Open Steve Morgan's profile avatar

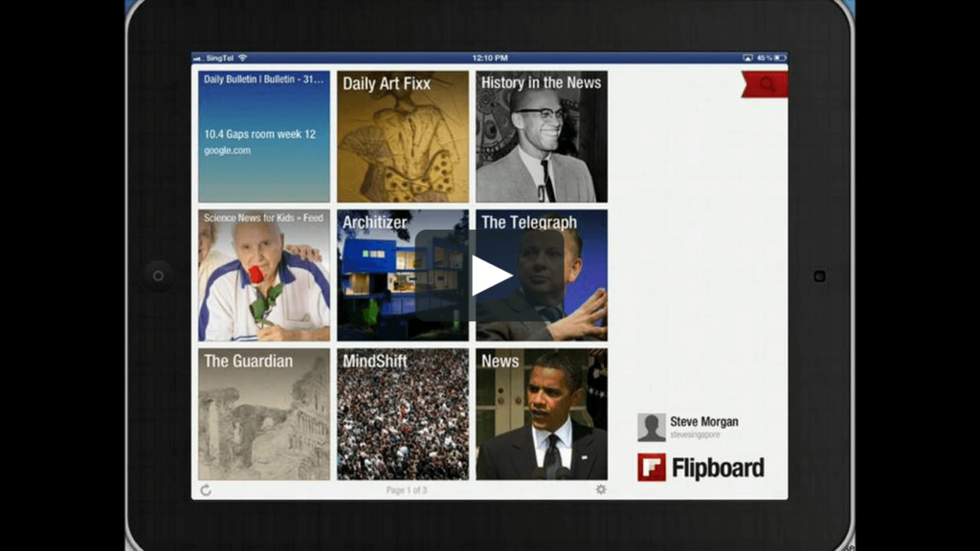click(x=651, y=428)
